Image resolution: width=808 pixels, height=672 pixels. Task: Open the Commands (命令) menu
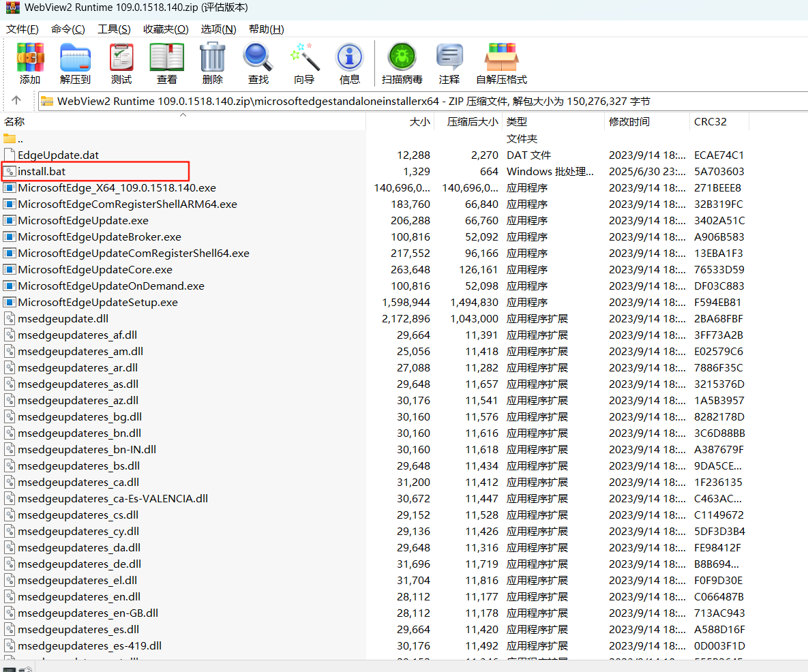coord(68,29)
